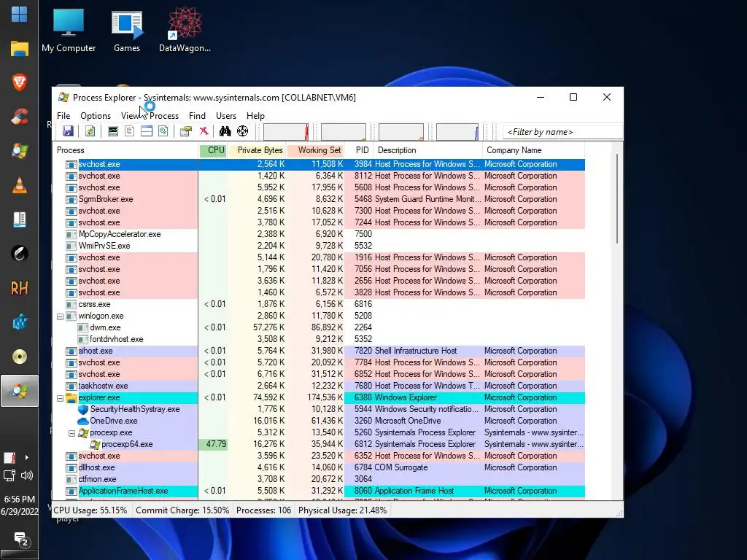The width and height of the screenshot is (747, 560).
Task: Click the crosshair Find Window's Process icon
Action: click(x=242, y=131)
